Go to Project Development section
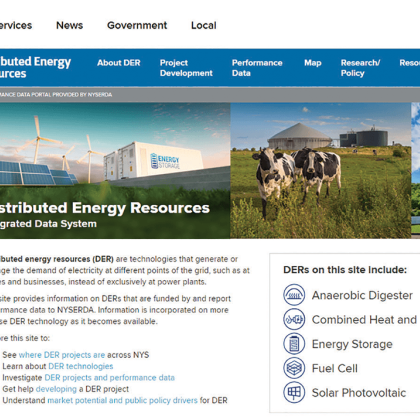The height and width of the screenshot is (420, 420). click(x=186, y=68)
